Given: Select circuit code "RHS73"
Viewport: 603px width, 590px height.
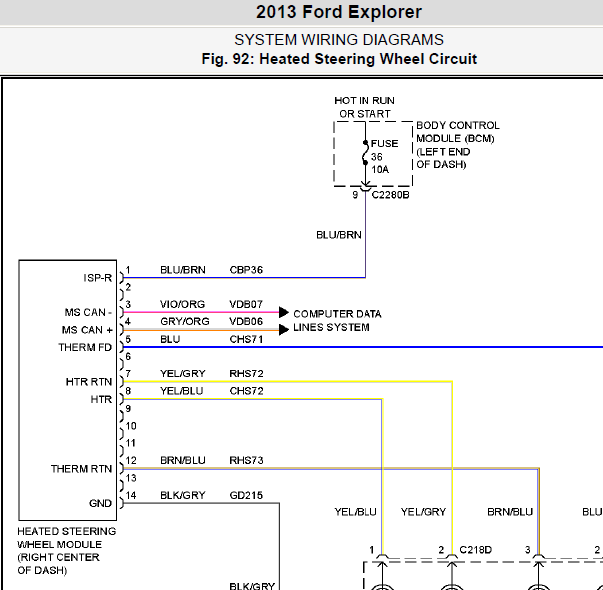Looking at the screenshot, I should [x=246, y=460].
